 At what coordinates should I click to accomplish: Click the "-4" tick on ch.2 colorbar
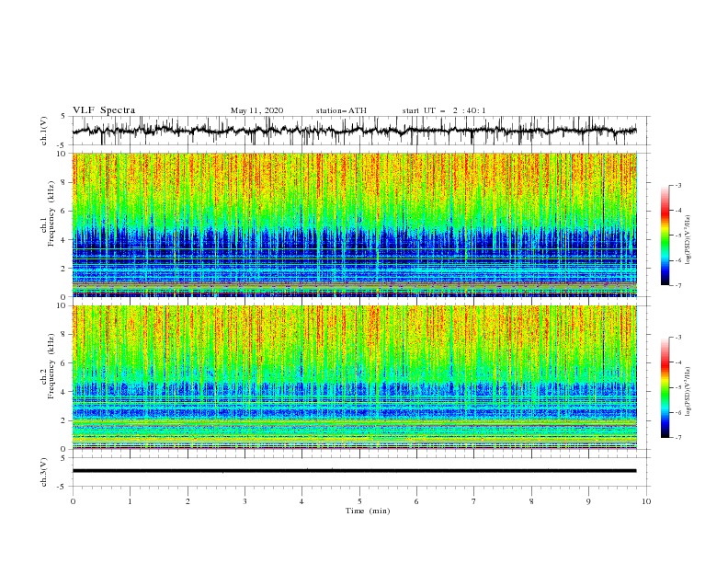pyautogui.click(x=677, y=362)
